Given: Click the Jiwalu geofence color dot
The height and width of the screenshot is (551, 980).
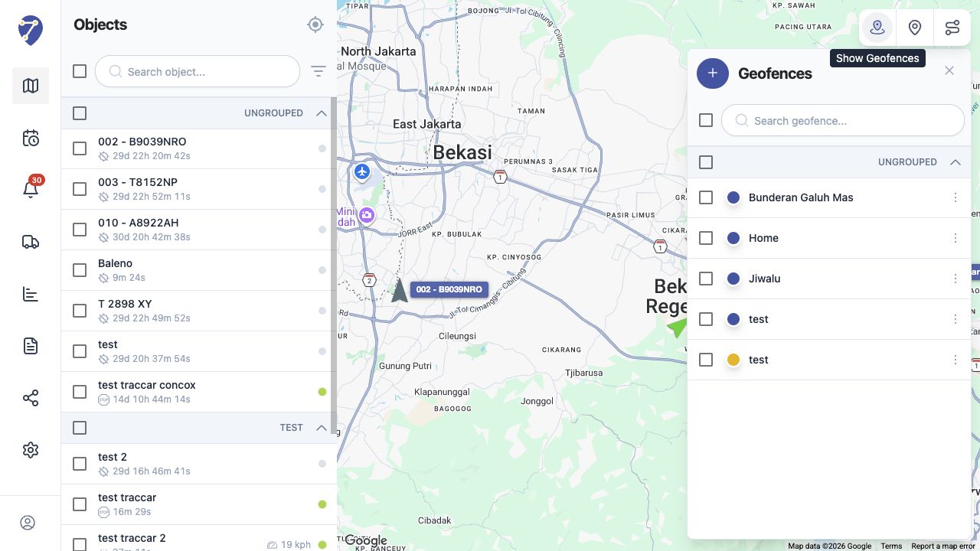Looking at the screenshot, I should (733, 279).
